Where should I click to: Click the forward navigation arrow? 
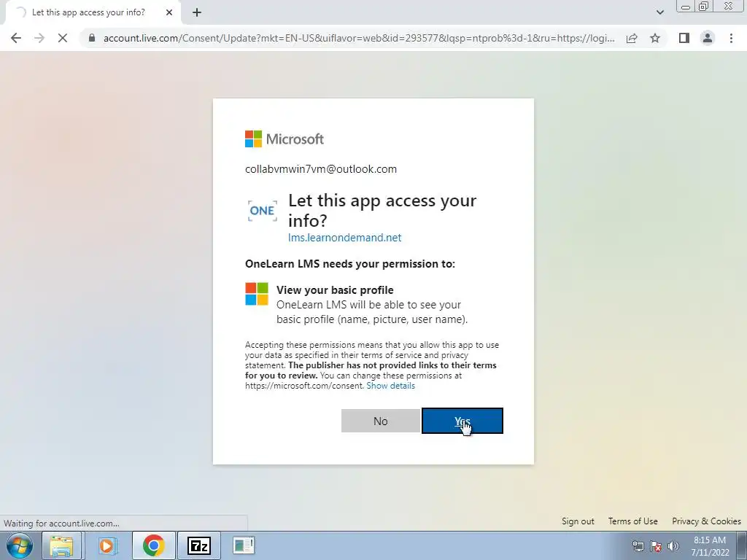click(39, 38)
